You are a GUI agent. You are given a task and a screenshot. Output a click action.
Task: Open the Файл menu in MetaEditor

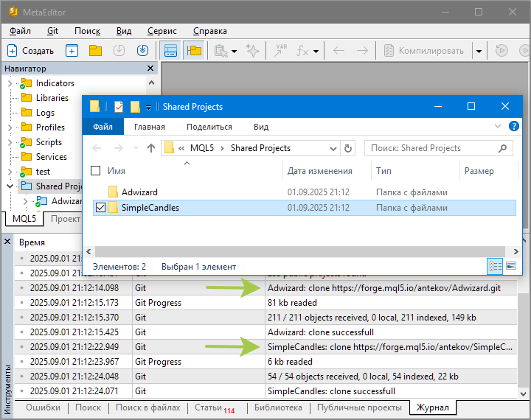(x=20, y=31)
